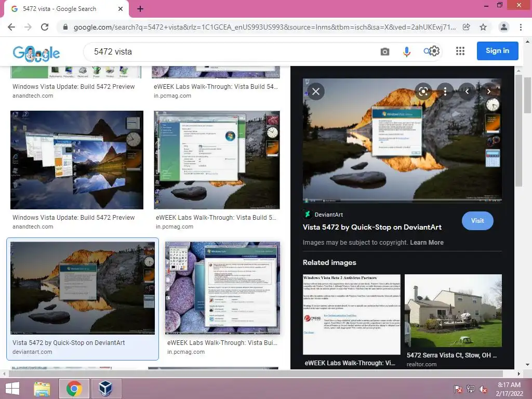This screenshot has height=399, width=532.
Task: Open the Chrome profile avatar
Action: point(504,27)
